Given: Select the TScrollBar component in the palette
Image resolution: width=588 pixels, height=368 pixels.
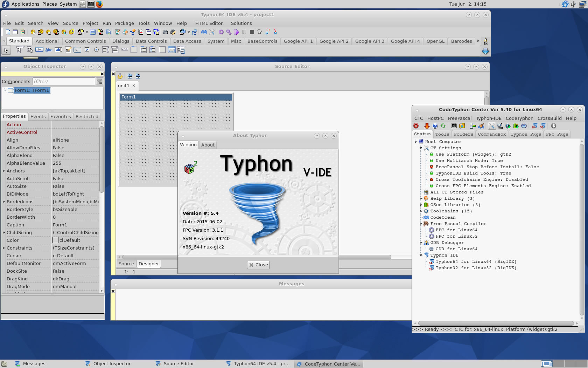Looking at the screenshot, I should click(125, 50).
